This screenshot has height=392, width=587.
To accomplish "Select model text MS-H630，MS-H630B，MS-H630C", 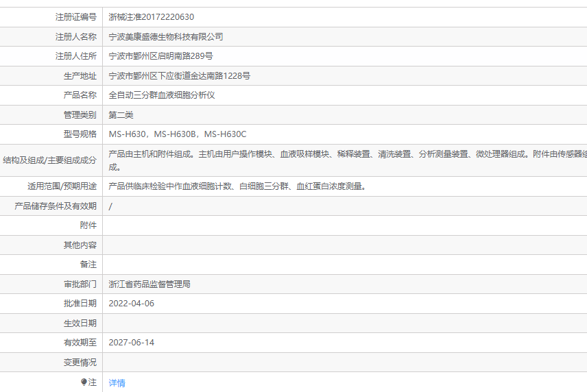I will [x=178, y=134].
